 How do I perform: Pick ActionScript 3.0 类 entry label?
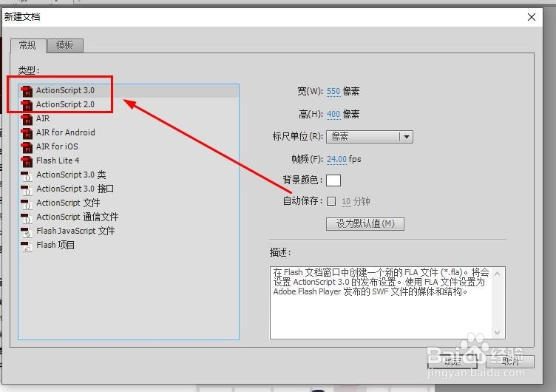[x=71, y=175]
